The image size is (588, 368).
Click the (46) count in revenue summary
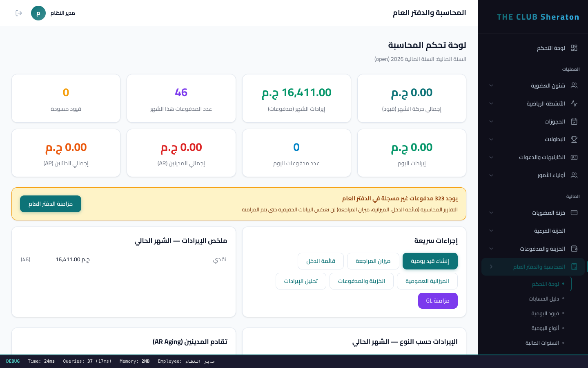point(26,259)
